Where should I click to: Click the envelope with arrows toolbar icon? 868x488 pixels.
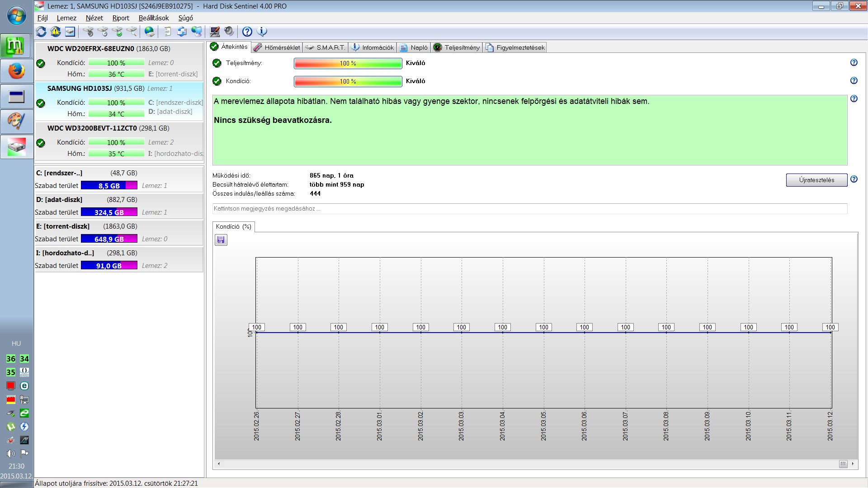click(x=182, y=32)
